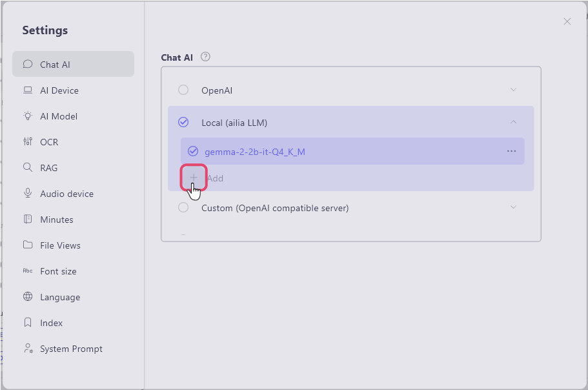This screenshot has width=588, height=390.
Task: Open the three-dots menu for gemma model
Action: point(511,151)
